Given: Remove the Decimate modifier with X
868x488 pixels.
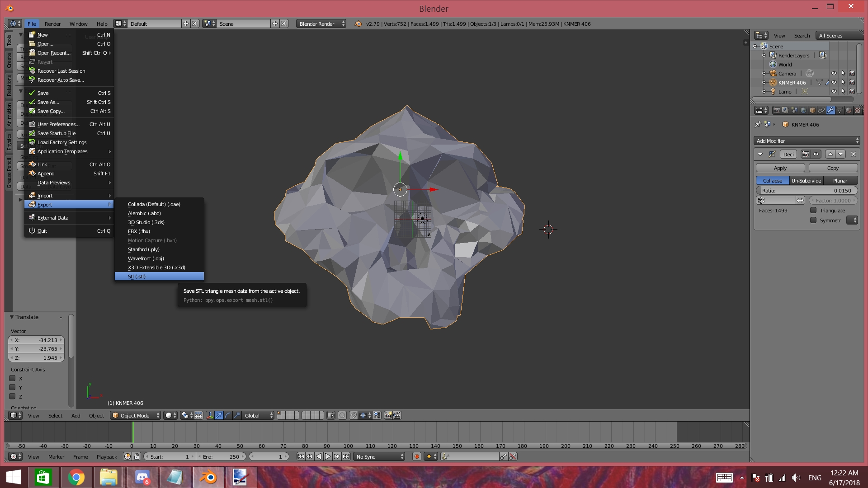Looking at the screenshot, I should click(854, 154).
